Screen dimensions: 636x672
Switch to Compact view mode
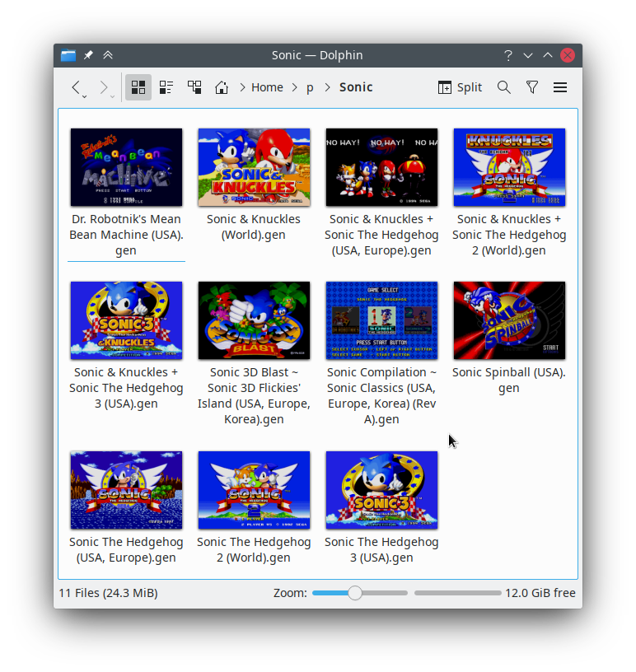(x=166, y=87)
